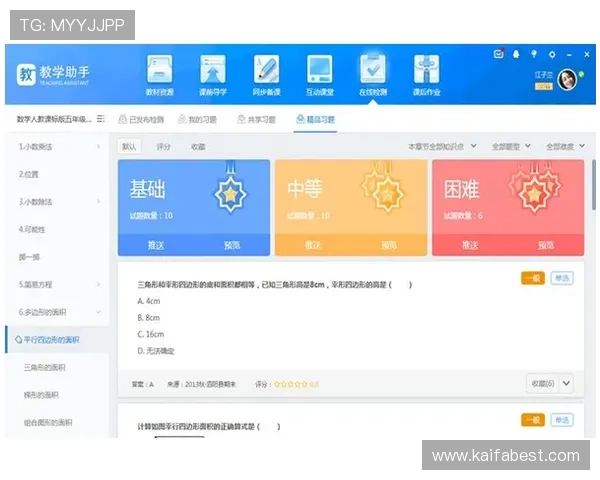Click the 基础 card medal icon
This screenshot has width=600, height=480.
click(x=230, y=188)
